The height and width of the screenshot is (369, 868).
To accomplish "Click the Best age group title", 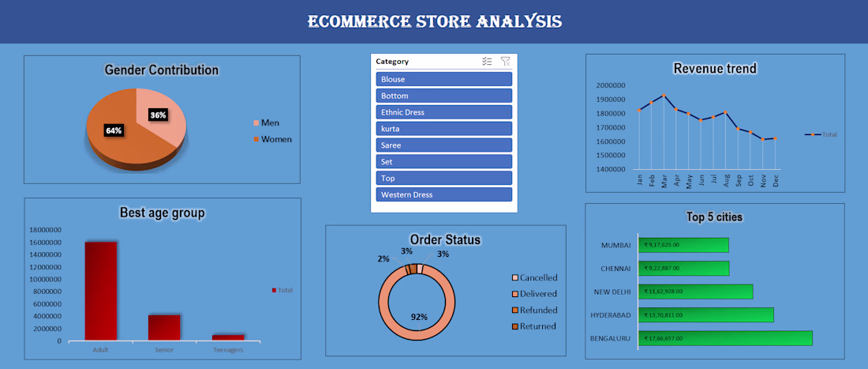I will click(x=163, y=213).
